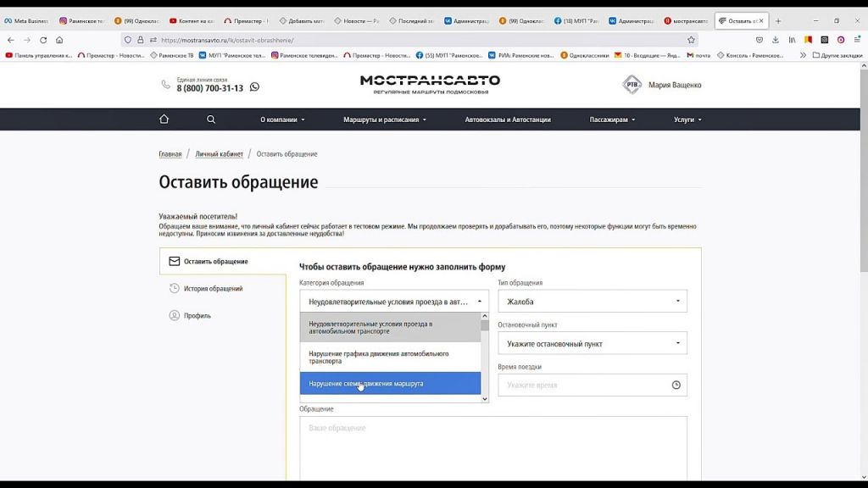868x488 pixels.
Task: Expand the Тип обращения dropdown
Action: [x=592, y=302]
